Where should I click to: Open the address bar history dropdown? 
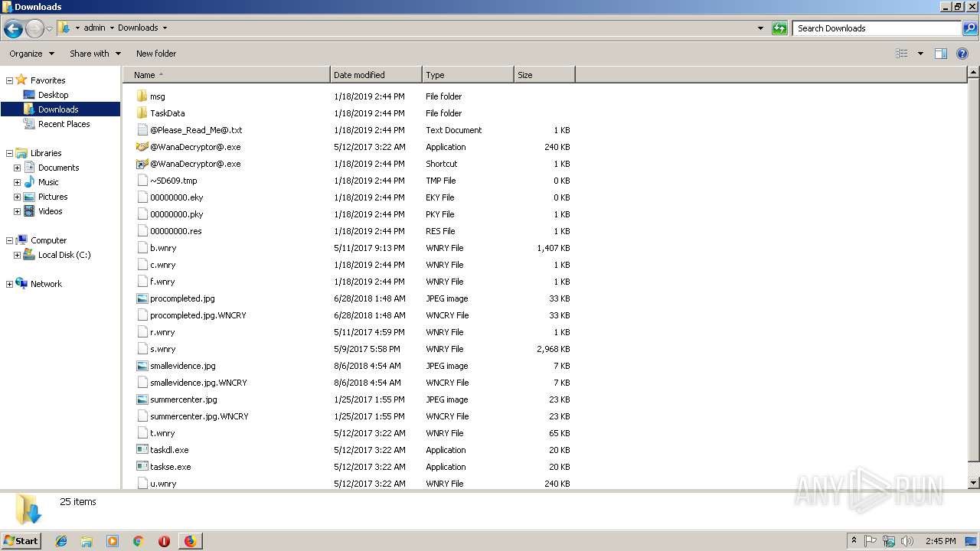pos(760,28)
